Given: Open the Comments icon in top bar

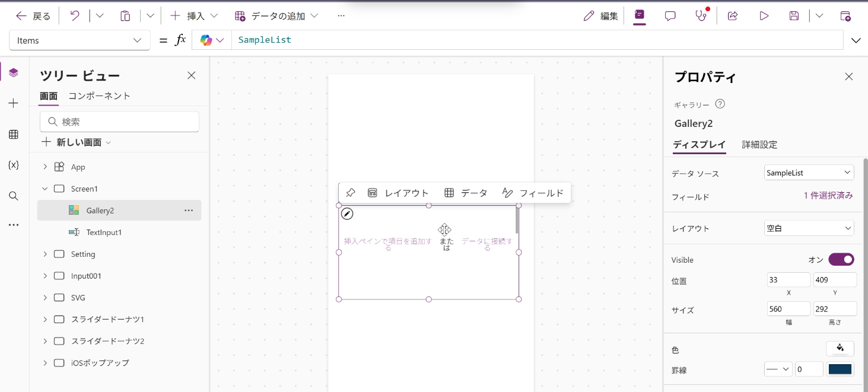Looking at the screenshot, I should (670, 16).
